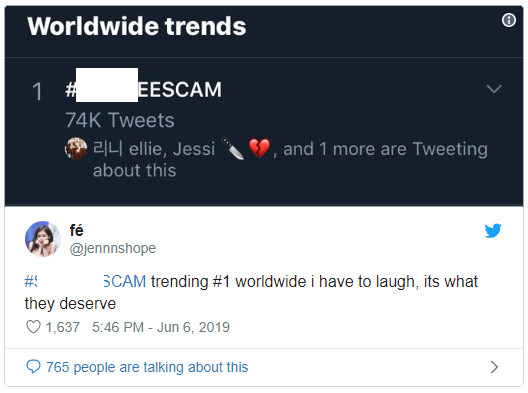The height and width of the screenshot is (393, 528).
Task: Click the Twitter bird logo
Action: [x=493, y=231]
